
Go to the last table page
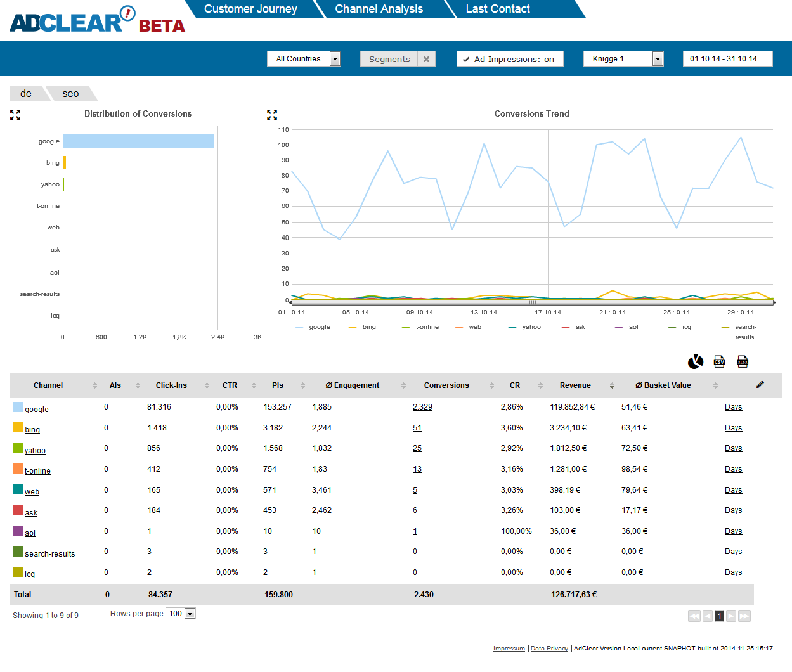[x=744, y=616]
